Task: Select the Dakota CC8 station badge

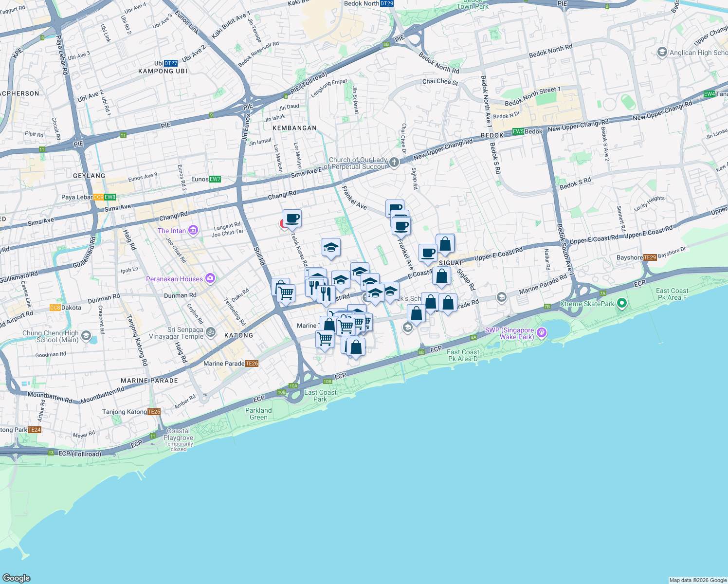Action: 55,308
